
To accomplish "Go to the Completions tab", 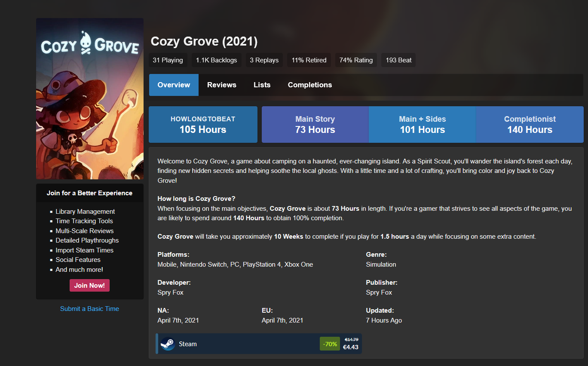I will 310,85.
